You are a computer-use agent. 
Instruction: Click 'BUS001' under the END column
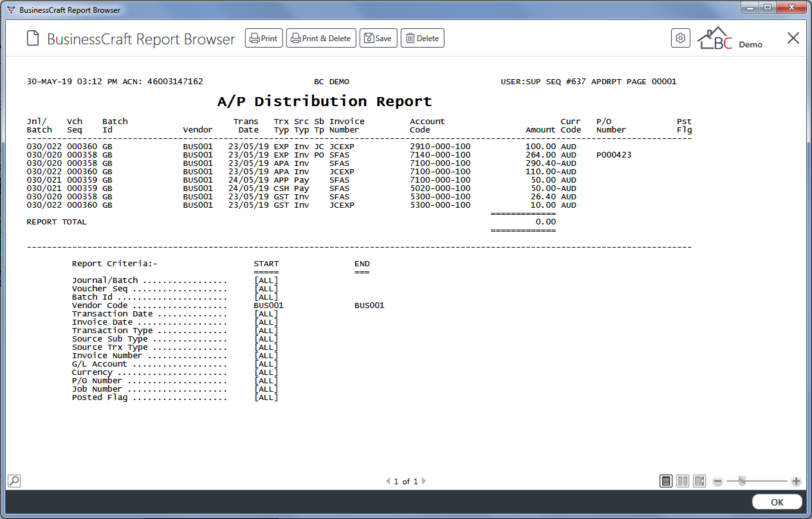pos(369,305)
